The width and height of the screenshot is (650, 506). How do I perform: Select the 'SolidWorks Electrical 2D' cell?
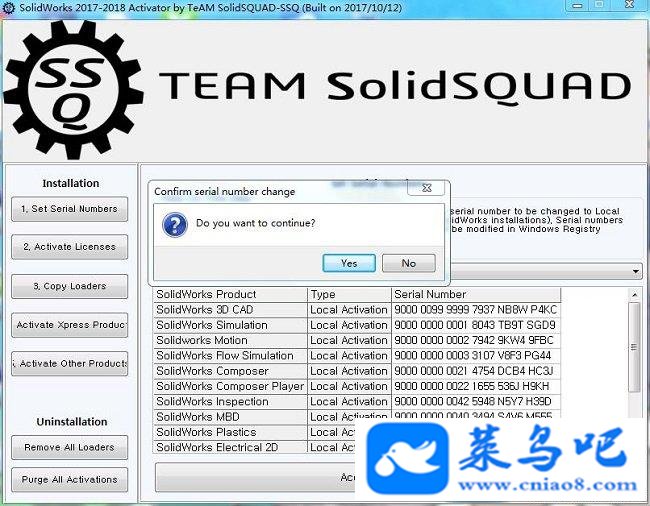click(x=230, y=448)
